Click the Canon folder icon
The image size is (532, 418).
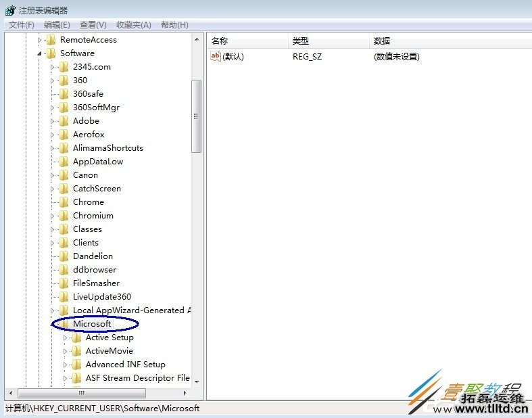pos(64,175)
